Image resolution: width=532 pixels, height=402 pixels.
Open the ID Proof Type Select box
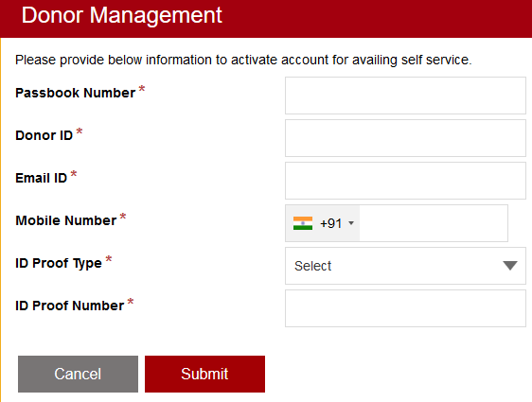point(405,266)
